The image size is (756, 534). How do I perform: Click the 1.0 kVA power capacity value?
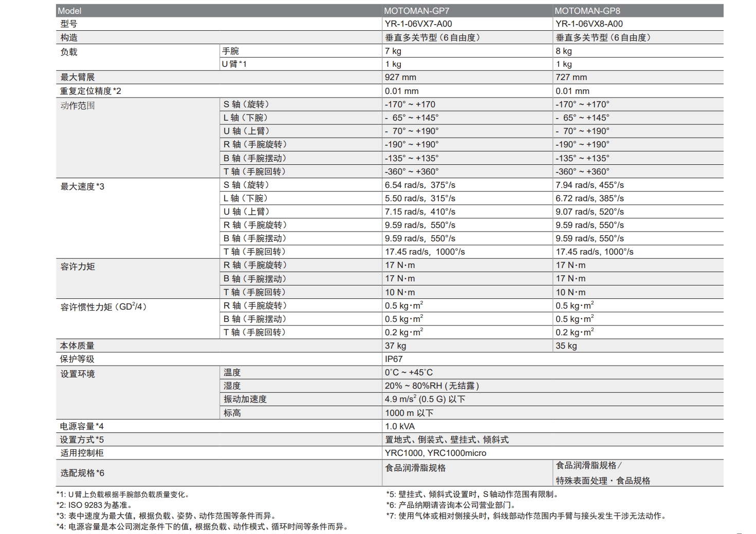click(399, 426)
